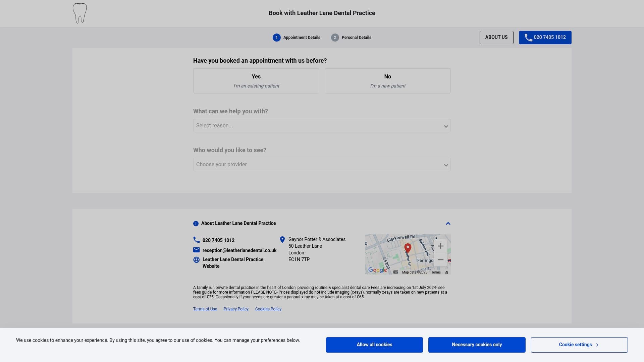
Task: Click the blue location pin icon by address
Action: pyautogui.click(x=282, y=240)
